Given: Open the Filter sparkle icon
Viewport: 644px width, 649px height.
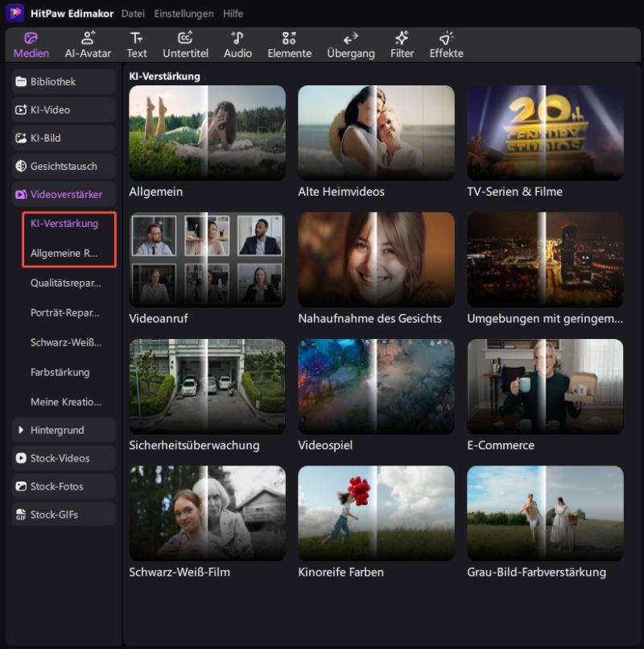Looking at the screenshot, I should (x=402, y=39).
